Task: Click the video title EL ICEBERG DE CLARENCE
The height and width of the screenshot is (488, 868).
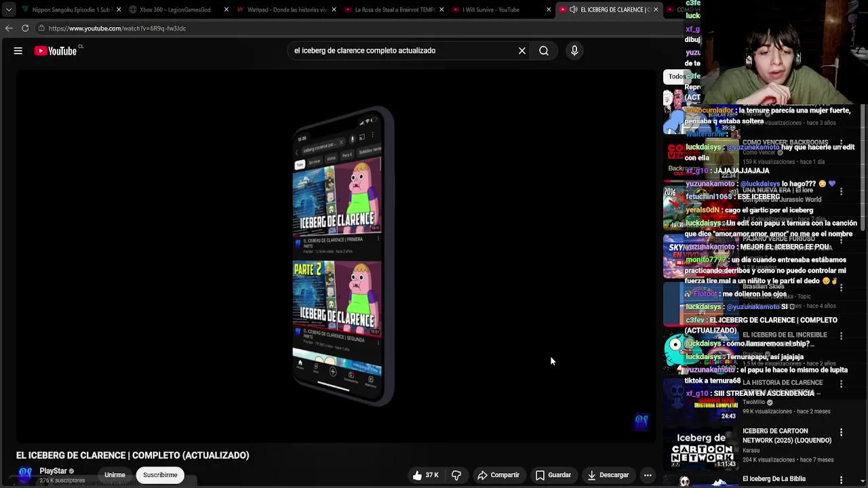Action: (133, 455)
